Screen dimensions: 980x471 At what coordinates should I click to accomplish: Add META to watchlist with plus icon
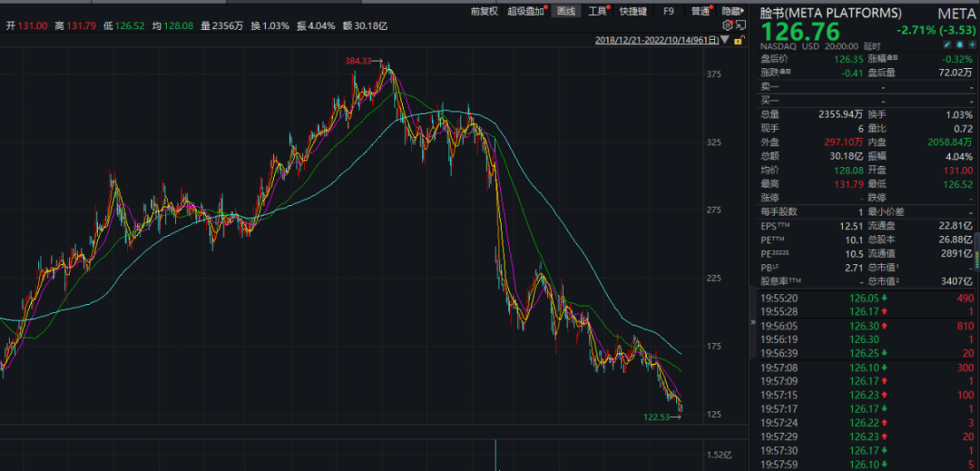pyautogui.click(x=970, y=44)
